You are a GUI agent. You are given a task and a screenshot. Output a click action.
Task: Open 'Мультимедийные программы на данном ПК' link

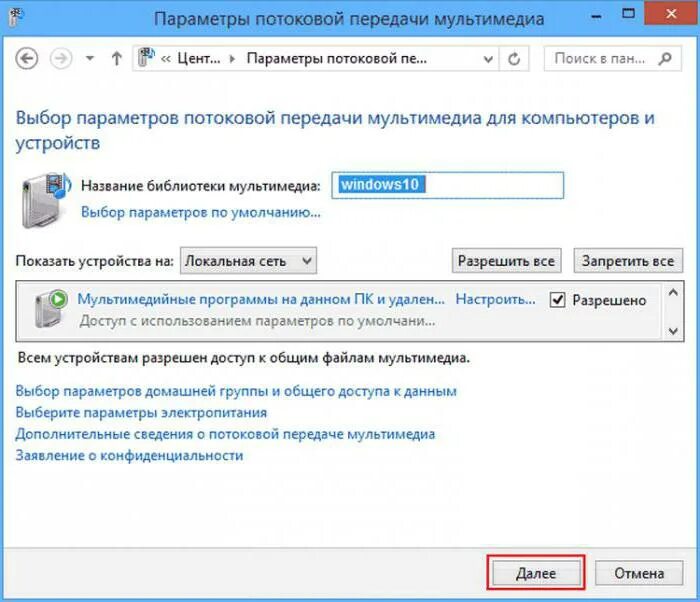(261, 299)
